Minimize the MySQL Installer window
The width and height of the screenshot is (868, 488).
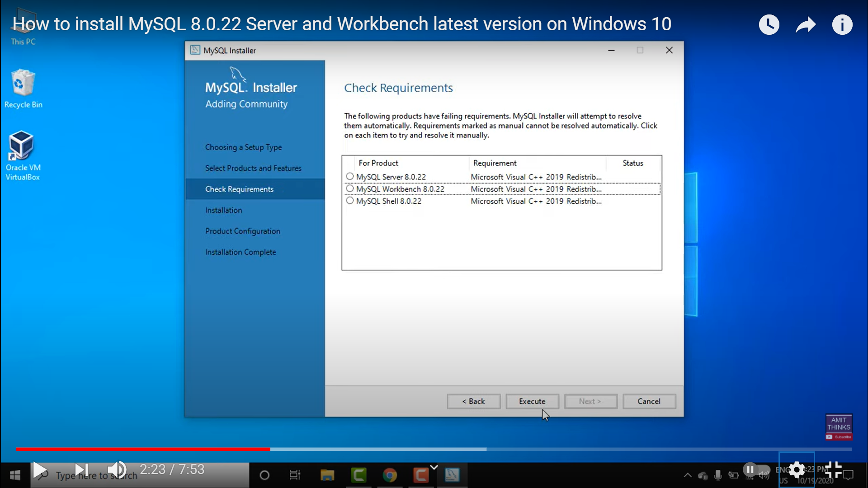click(611, 50)
